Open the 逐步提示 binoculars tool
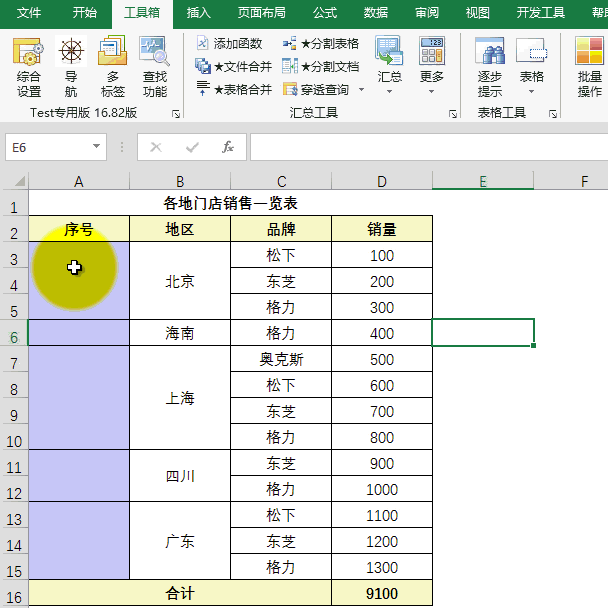Screen dimensions: 608x608 pyautogui.click(x=489, y=67)
